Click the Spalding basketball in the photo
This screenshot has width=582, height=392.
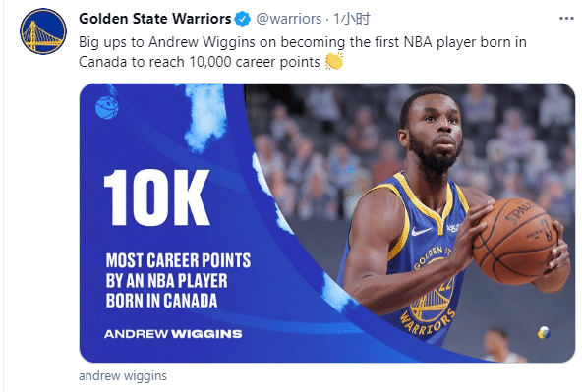pos(516,242)
